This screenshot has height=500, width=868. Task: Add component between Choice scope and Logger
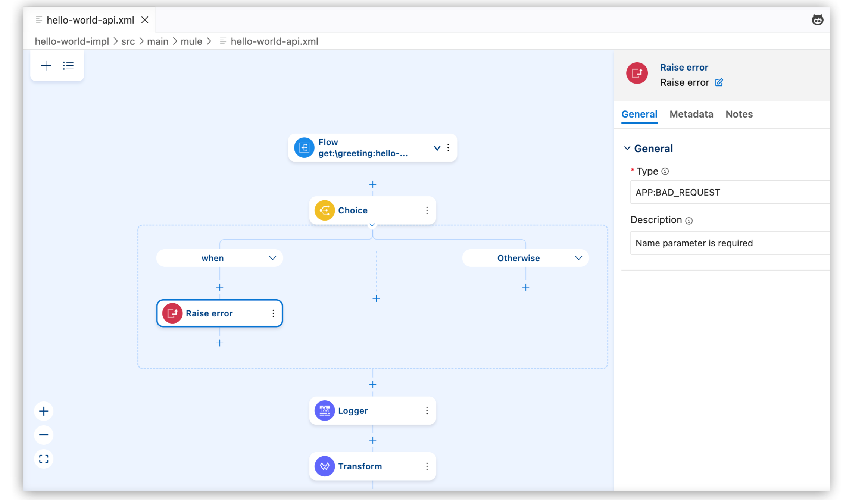pyautogui.click(x=372, y=385)
